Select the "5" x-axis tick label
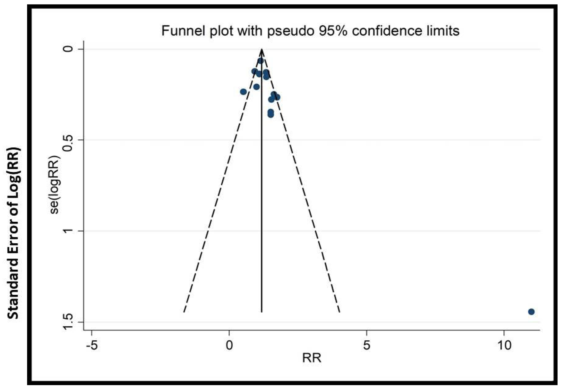 (366, 346)
